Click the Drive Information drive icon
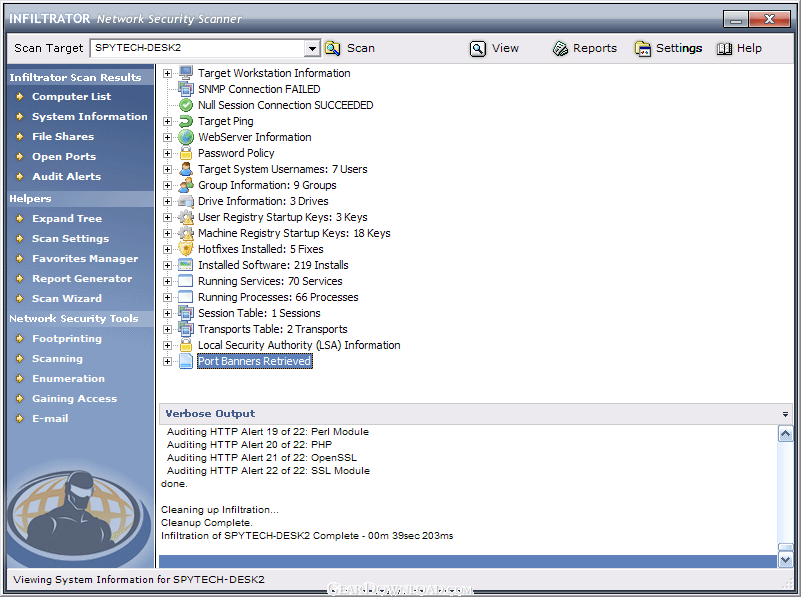The width and height of the screenshot is (801, 597). pyautogui.click(x=186, y=201)
